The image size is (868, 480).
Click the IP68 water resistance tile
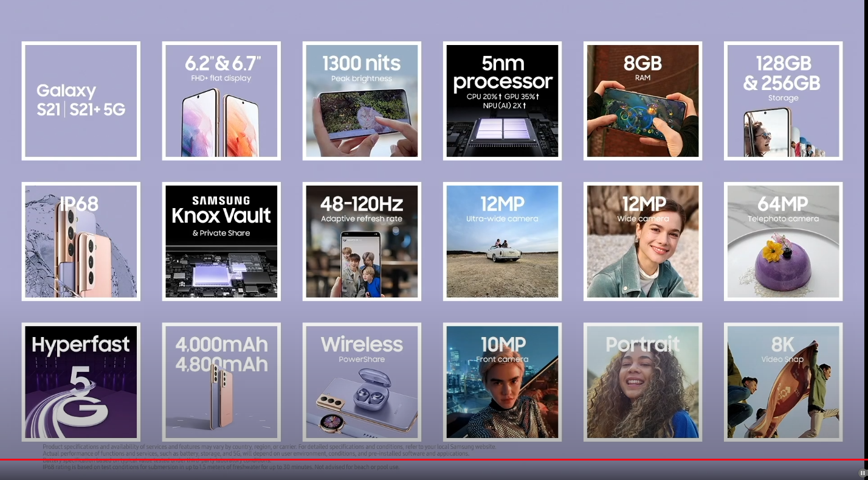pyautogui.click(x=81, y=242)
